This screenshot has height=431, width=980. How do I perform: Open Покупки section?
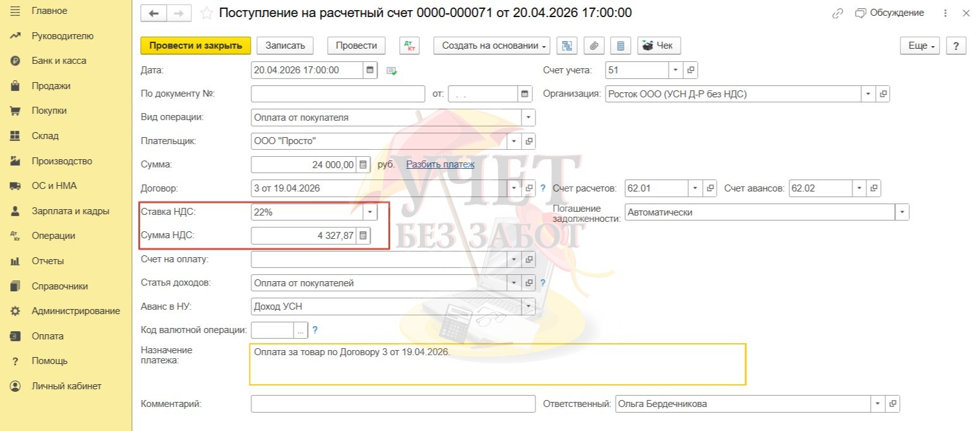49,111
